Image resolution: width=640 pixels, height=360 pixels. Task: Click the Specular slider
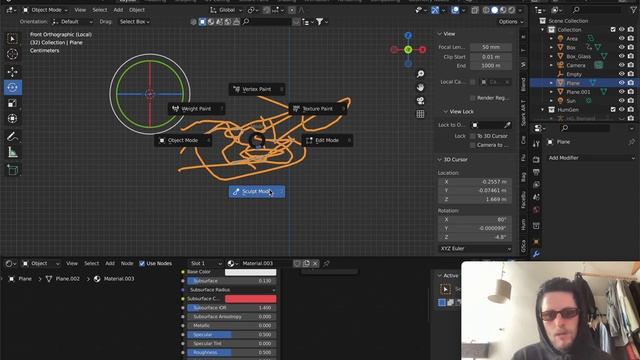point(231,334)
